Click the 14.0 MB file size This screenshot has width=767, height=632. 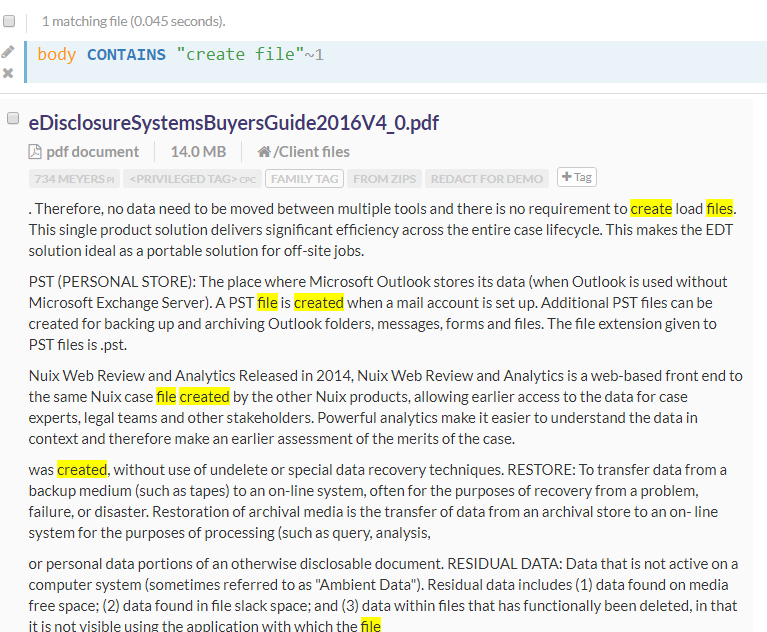(198, 152)
